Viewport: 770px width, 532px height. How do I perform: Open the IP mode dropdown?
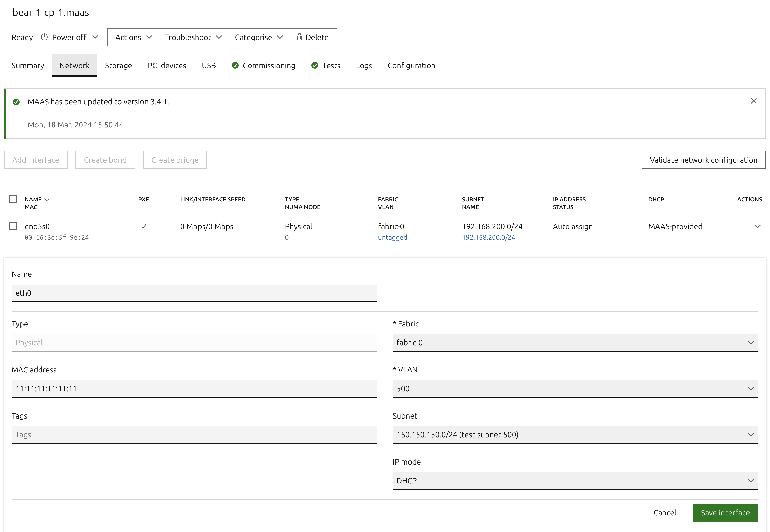coord(575,480)
